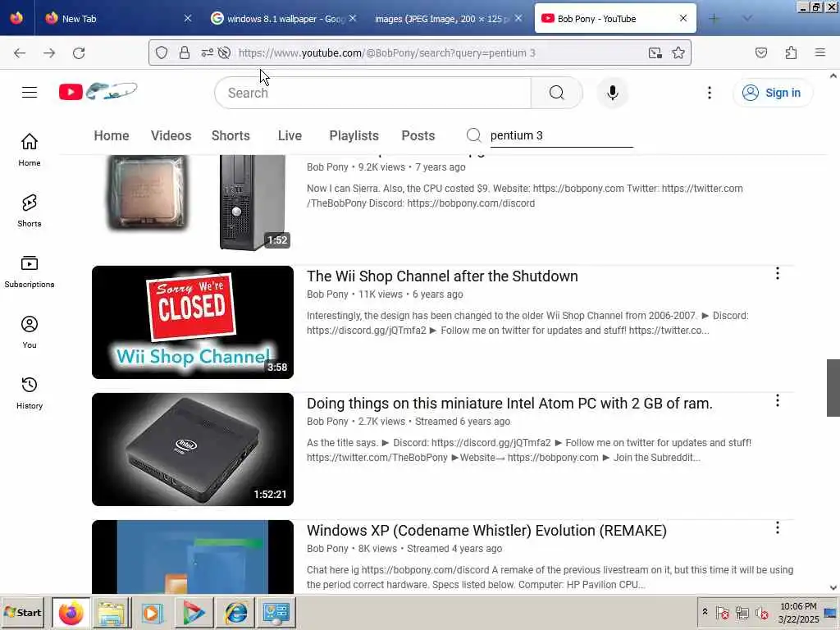Click the CPU and Dell tower thumbnail

coord(193,203)
